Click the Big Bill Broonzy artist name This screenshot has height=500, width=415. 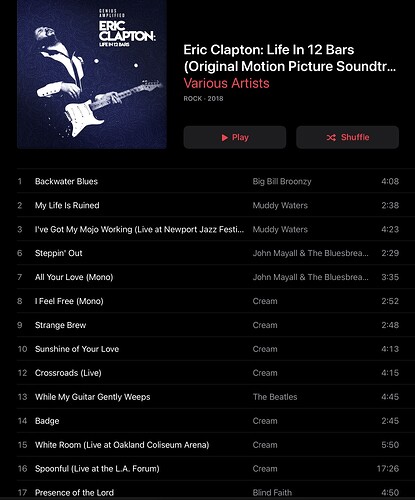282,182
